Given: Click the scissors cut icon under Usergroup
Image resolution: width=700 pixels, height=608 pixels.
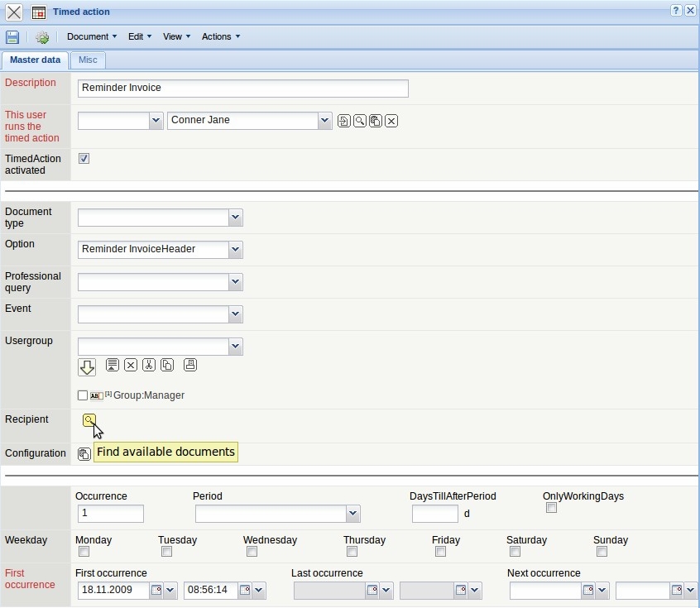Looking at the screenshot, I should [x=149, y=365].
